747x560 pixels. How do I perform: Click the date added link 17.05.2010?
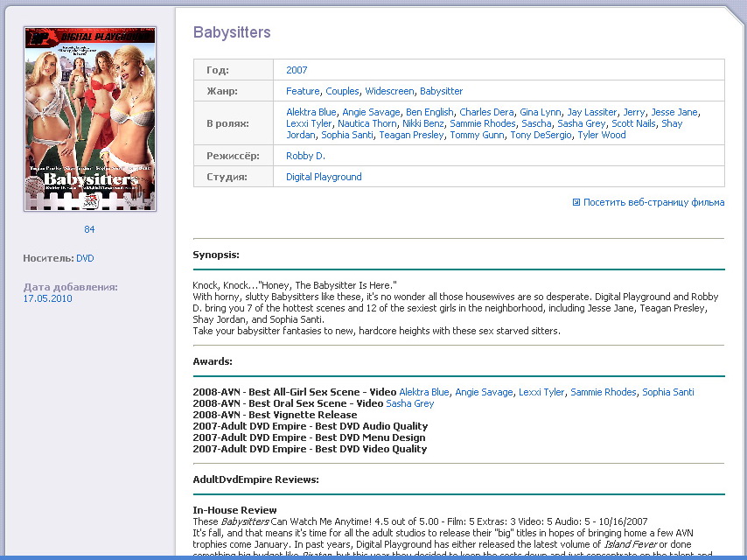[47, 298]
